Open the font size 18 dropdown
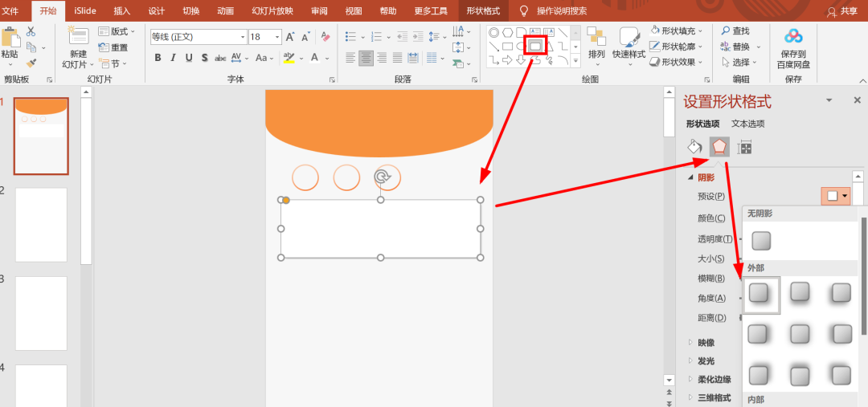Viewport: 868px width, 407px height. (265, 37)
